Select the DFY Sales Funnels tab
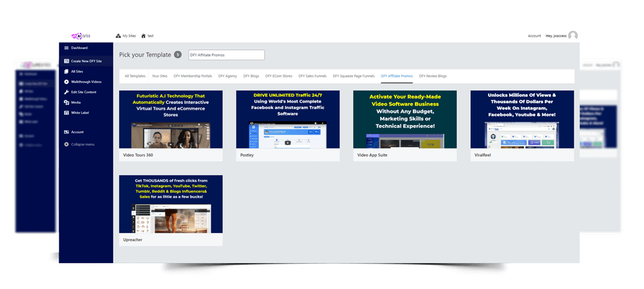The height and width of the screenshot is (289, 644). pyautogui.click(x=312, y=76)
